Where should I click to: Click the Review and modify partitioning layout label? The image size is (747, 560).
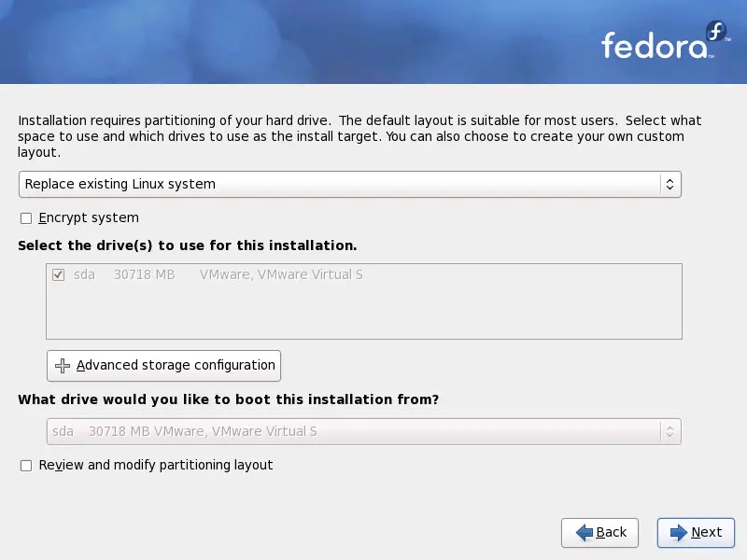[x=156, y=465]
